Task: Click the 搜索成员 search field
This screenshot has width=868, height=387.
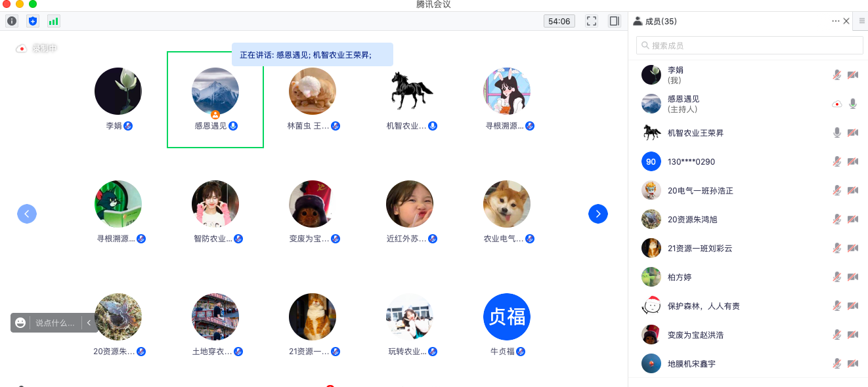Action: (x=749, y=45)
